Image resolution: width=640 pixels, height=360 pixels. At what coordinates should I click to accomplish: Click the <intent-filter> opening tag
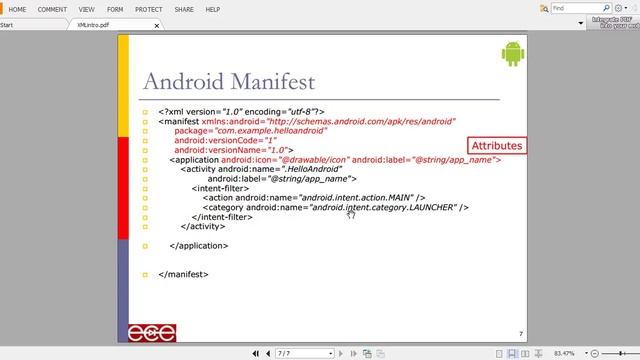tap(220, 188)
